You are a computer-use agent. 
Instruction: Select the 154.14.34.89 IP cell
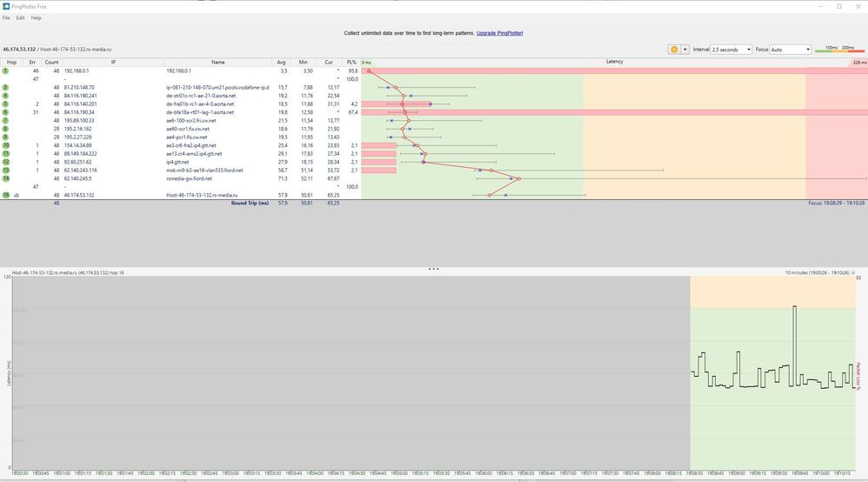[x=78, y=145]
